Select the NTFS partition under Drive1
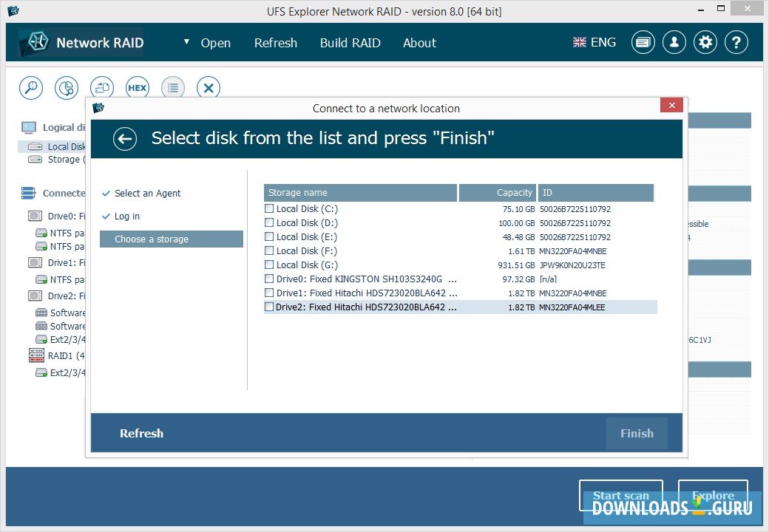The width and height of the screenshot is (769, 532). click(x=60, y=280)
